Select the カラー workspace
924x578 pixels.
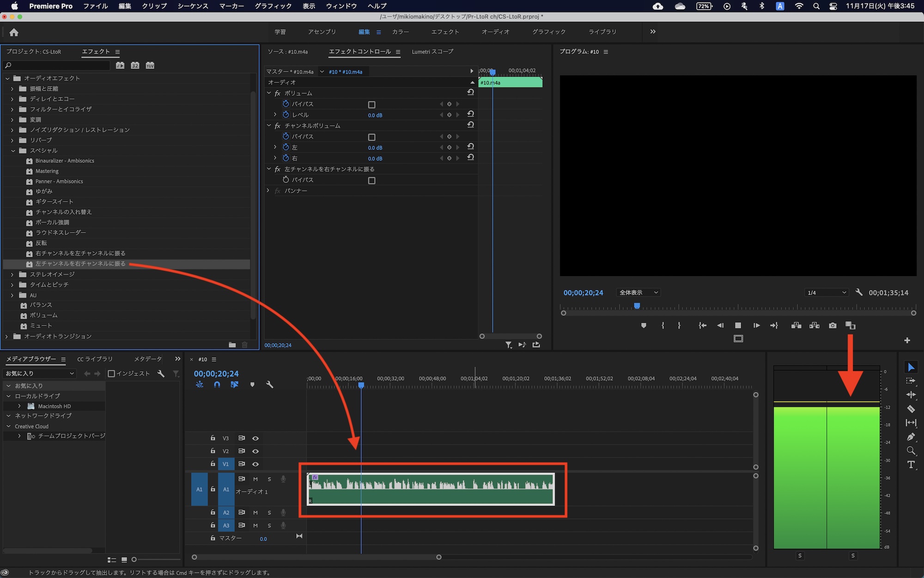coord(400,32)
